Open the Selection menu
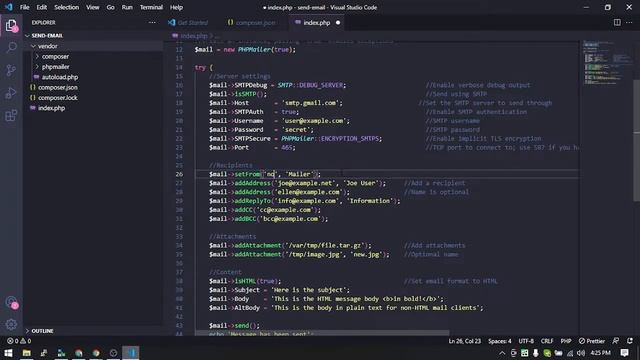Screen dimensions: 640x360 point(67,7)
